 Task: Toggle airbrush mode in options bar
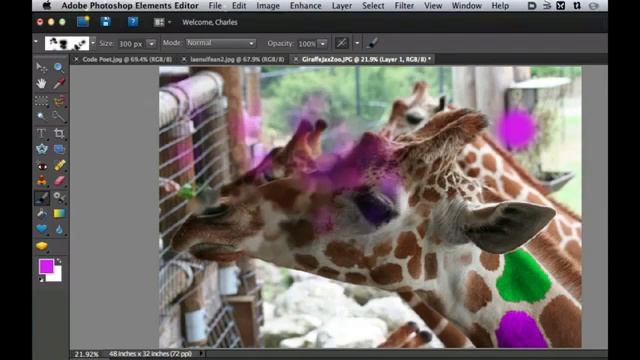342,43
